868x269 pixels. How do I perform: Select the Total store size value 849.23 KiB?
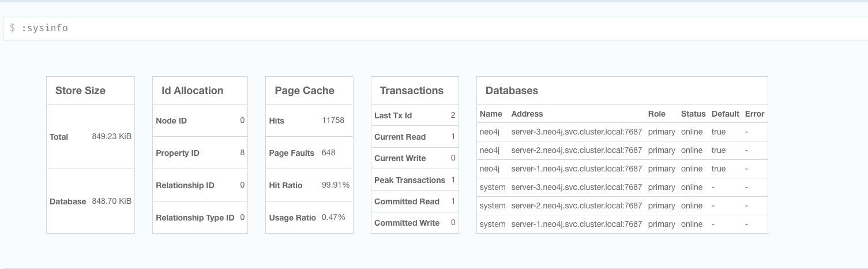pos(111,137)
